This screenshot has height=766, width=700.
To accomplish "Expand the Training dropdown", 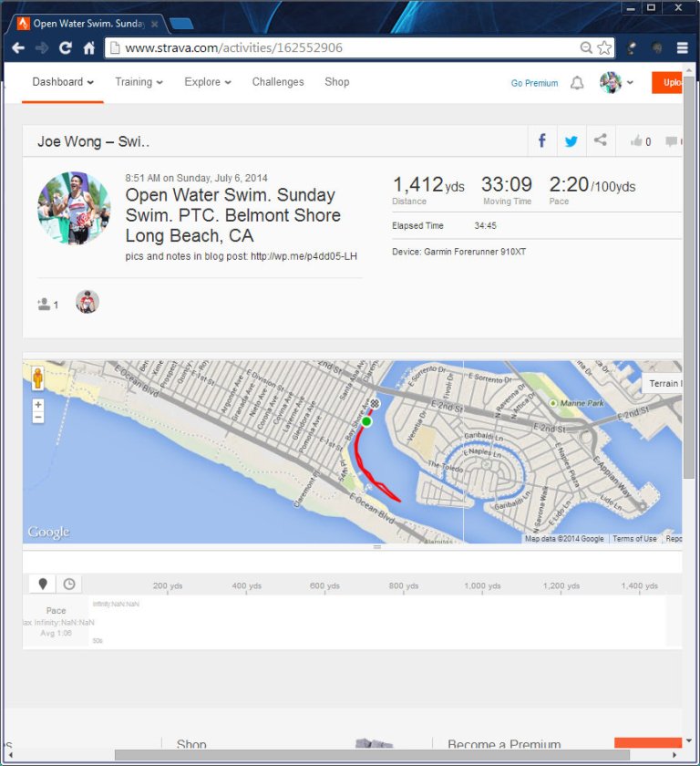I will (x=139, y=82).
